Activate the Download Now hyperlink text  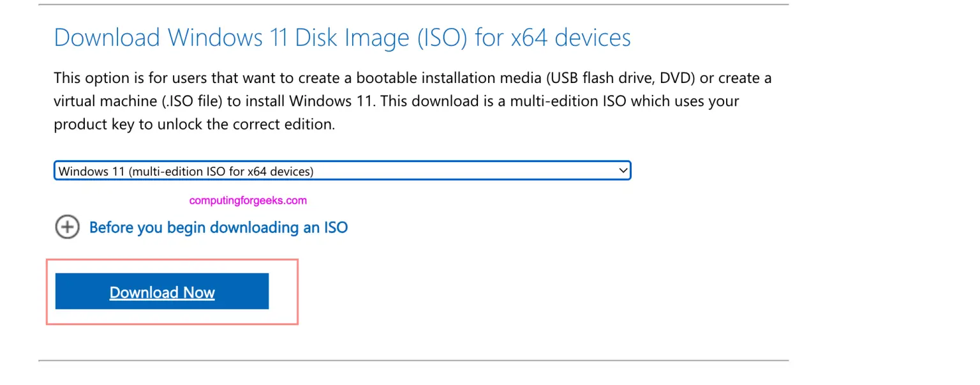tap(161, 292)
